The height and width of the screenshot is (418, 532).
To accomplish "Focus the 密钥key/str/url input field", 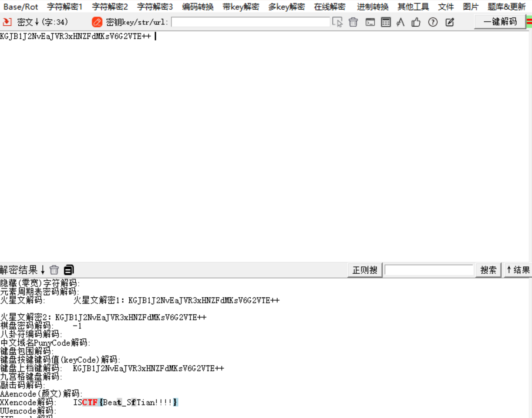I will click(x=251, y=22).
